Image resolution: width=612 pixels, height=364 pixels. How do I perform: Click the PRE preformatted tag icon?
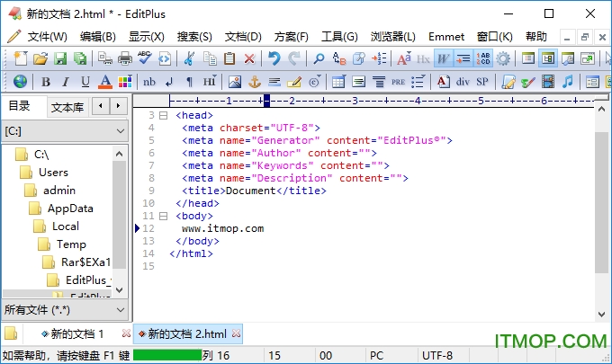tap(398, 82)
